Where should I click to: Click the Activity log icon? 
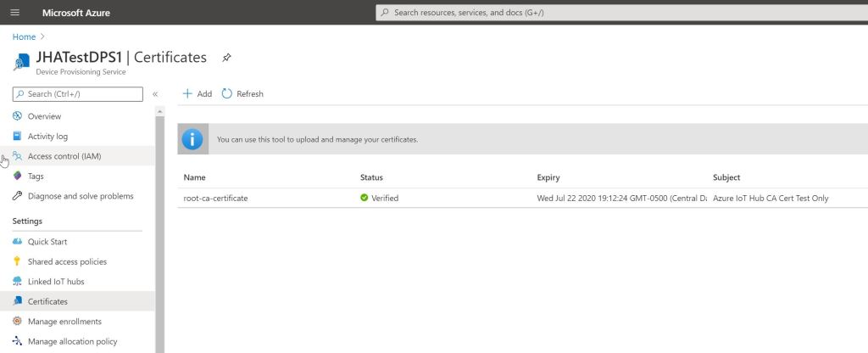pos(18,136)
